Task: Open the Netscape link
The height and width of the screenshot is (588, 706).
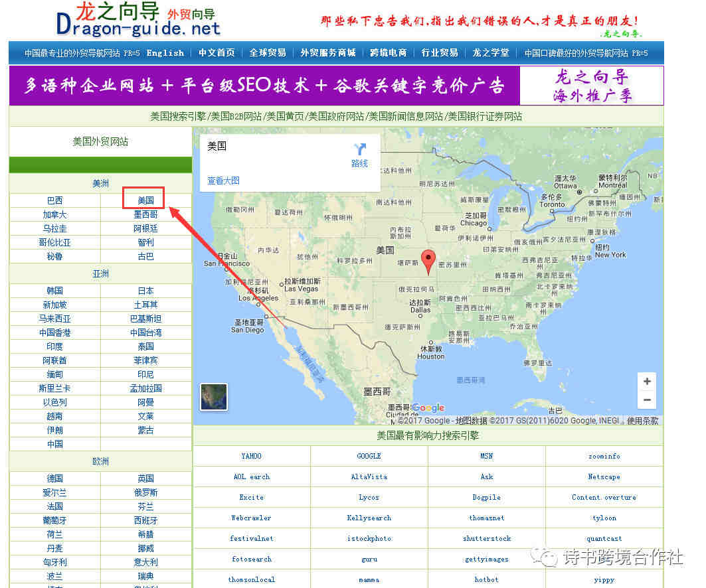Action: (x=604, y=477)
